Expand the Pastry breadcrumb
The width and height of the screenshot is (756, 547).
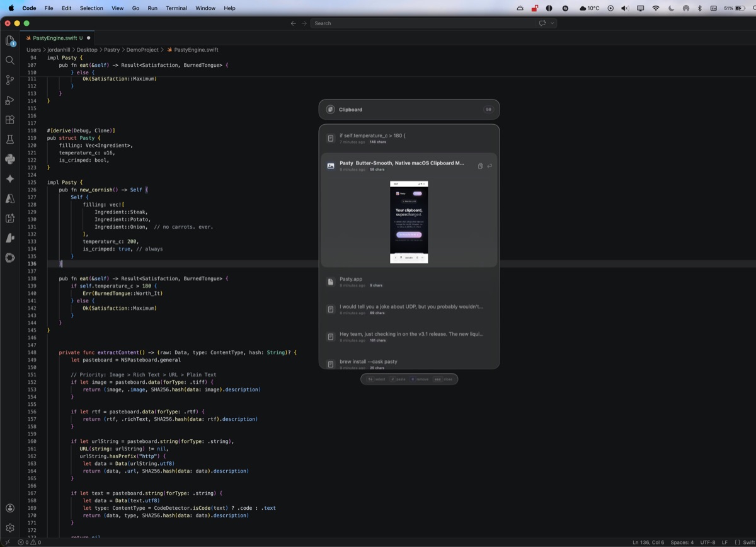(x=112, y=50)
